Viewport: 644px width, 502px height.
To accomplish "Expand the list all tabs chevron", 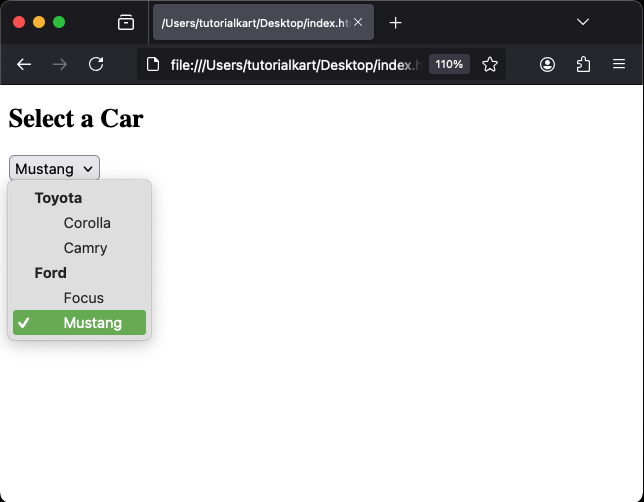I will coord(583,22).
